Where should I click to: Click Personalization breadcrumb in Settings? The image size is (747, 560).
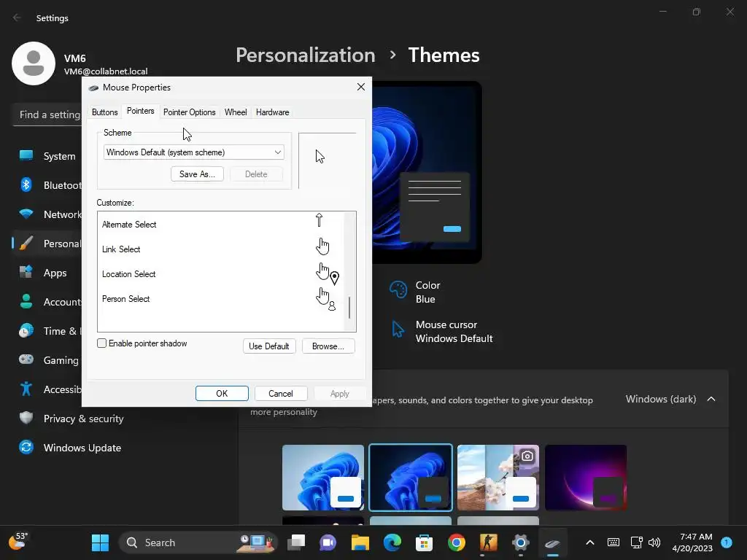tap(306, 55)
